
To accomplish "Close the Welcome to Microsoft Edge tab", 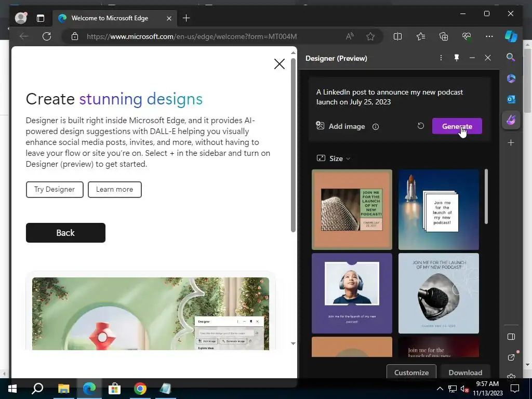I will (169, 18).
